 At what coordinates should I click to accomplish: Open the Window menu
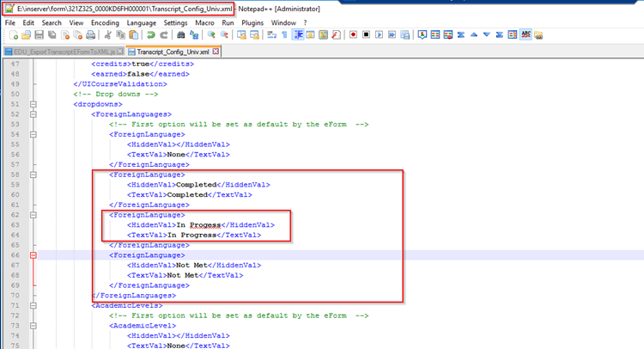pyautogui.click(x=283, y=22)
